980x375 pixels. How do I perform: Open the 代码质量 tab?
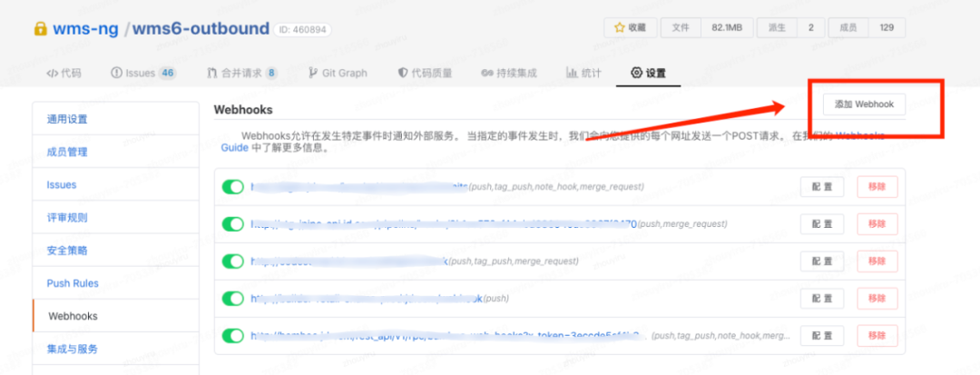pos(425,74)
